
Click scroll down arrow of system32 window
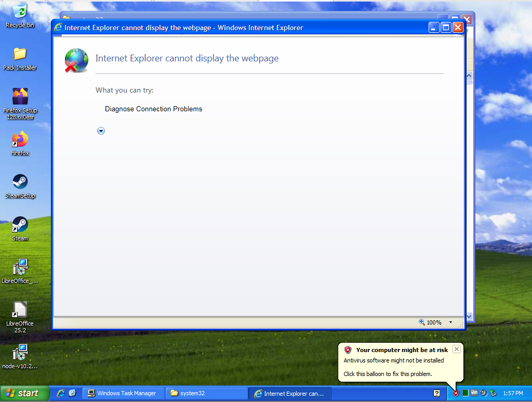click(469, 316)
